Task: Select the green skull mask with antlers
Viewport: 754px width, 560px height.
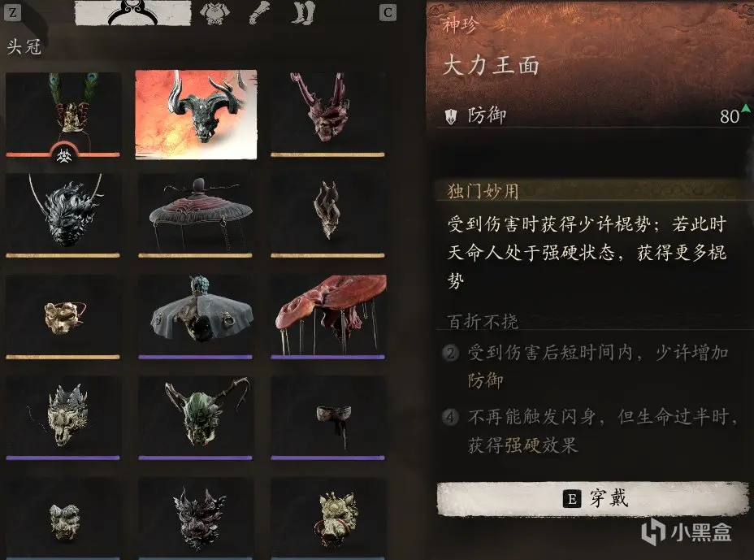Action: click(195, 418)
